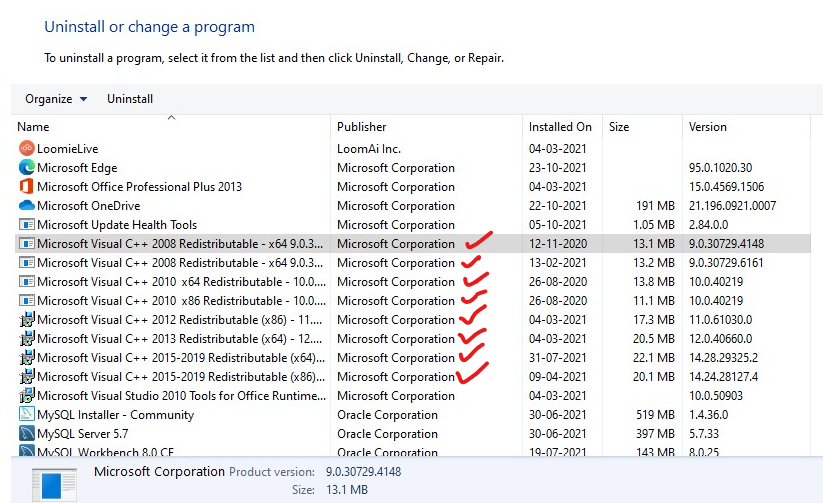Viewport: 823px width, 503px height.
Task: Click the LoomieLive program icon
Action: click(x=27, y=149)
